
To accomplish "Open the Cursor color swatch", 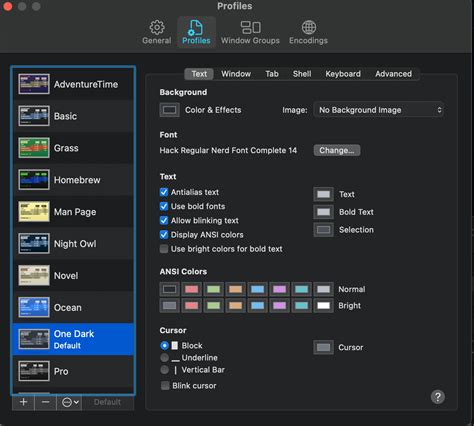I will pyautogui.click(x=323, y=347).
